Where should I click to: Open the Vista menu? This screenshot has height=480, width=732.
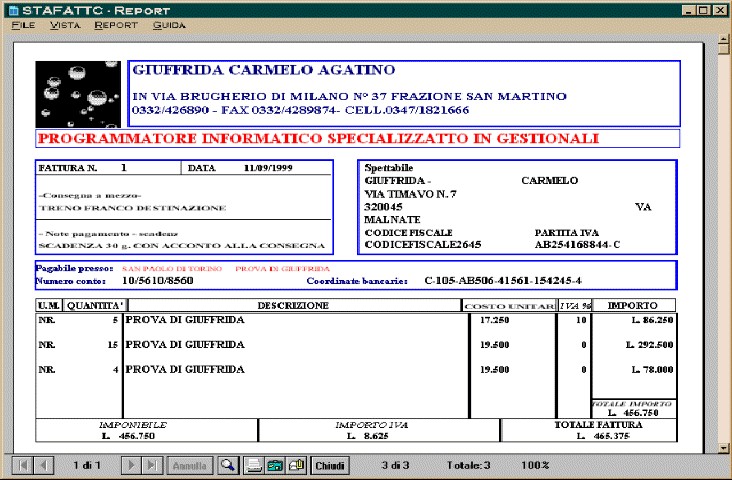point(64,23)
